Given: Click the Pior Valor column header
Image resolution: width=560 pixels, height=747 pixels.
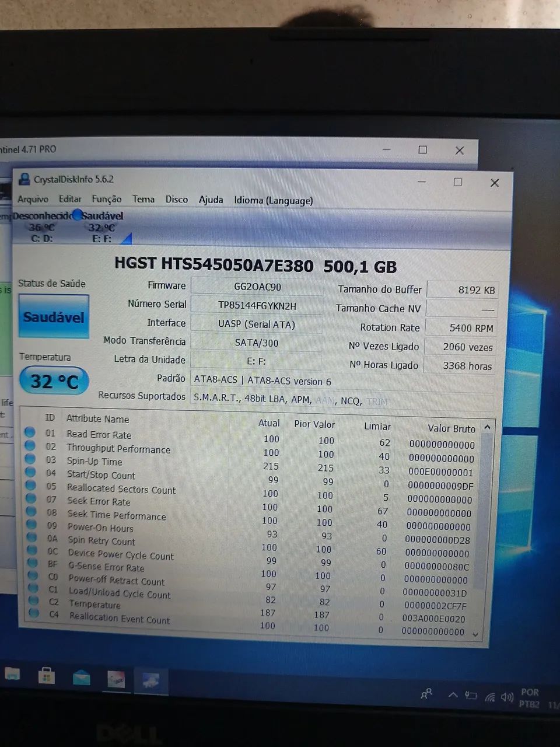Looking at the screenshot, I should [314, 424].
